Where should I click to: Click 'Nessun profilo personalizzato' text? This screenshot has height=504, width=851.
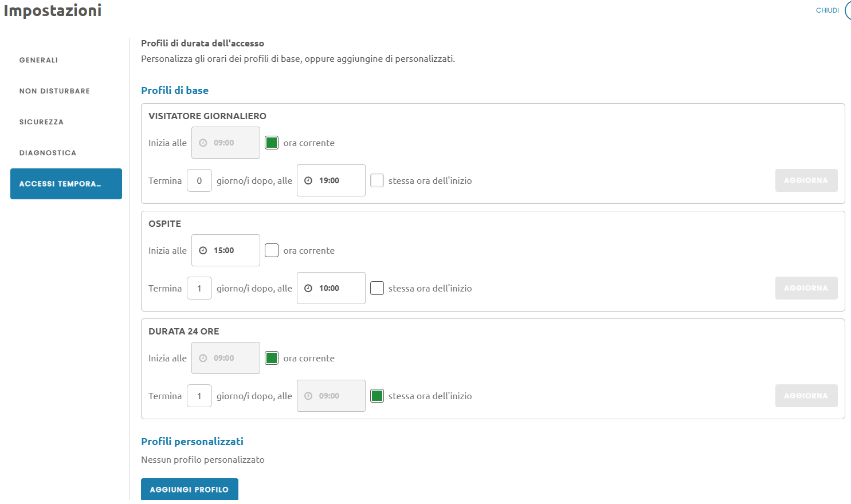pyautogui.click(x=203, y=459)
